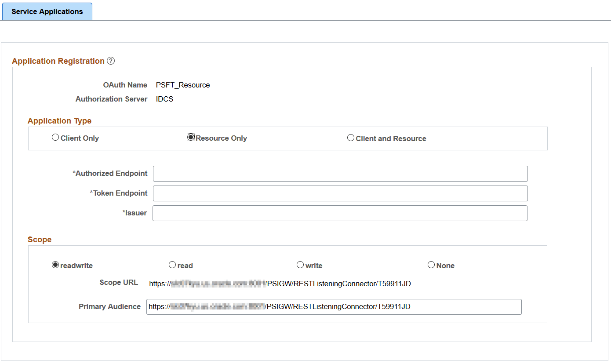Image resolution: width=611 pixels, height=364 pixels.
Task: Select the Client Only application type
Action: pyautogui.click(x=55, y=137)
